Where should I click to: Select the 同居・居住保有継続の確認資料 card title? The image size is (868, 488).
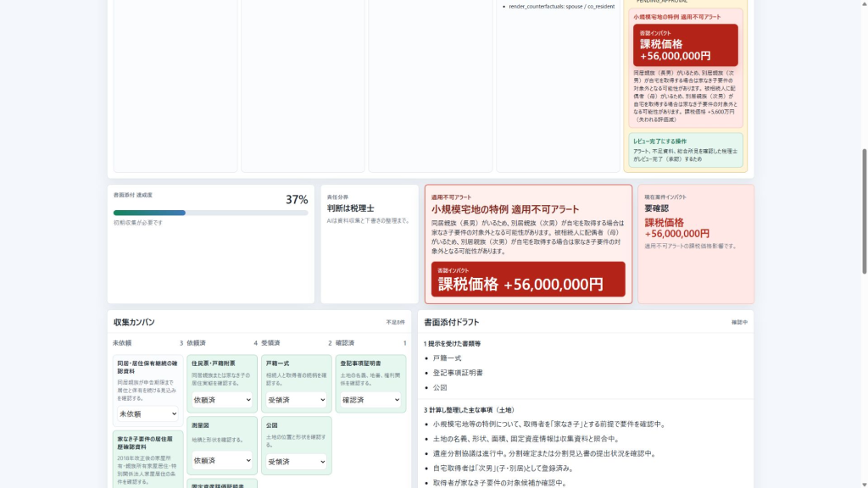pos(147,368)
